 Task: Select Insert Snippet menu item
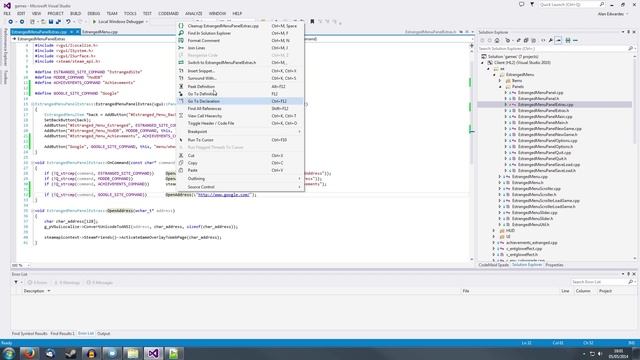[240, 71]
